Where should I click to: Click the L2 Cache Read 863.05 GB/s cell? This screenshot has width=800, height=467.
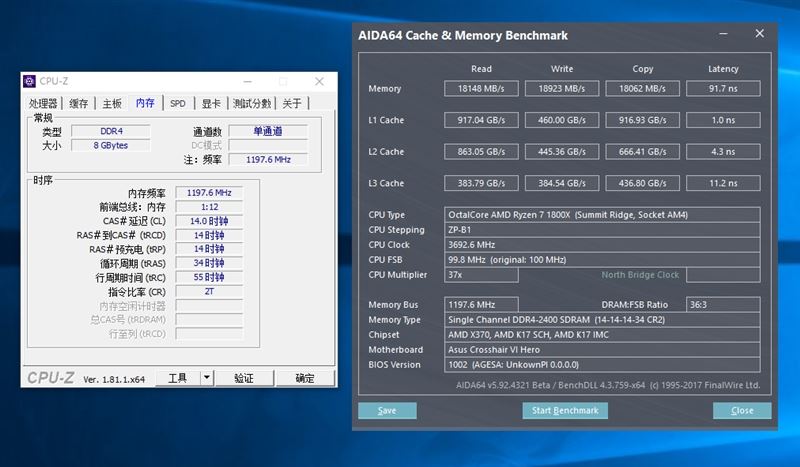[x=481, y=152]
